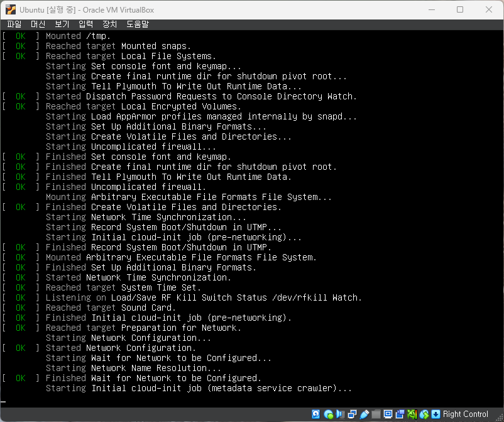The height and width of the screenshot is (422, 504).
Task: Click the audio status icon
Action: point(340,414)
